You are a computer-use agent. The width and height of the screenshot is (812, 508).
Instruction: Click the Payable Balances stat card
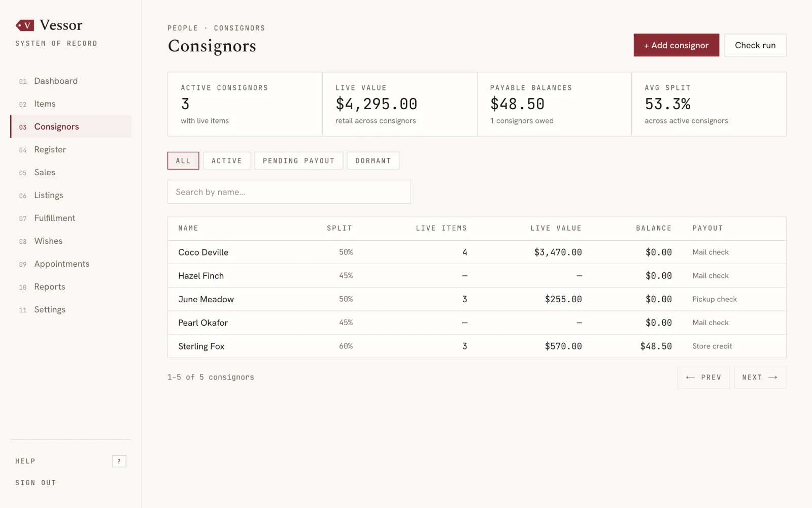pos(554,104)
